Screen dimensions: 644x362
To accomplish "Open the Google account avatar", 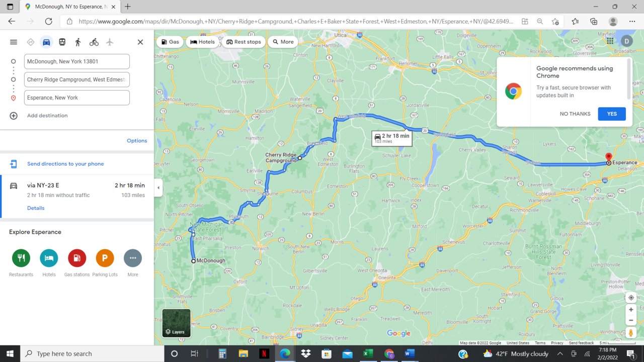I will [626, 41].
